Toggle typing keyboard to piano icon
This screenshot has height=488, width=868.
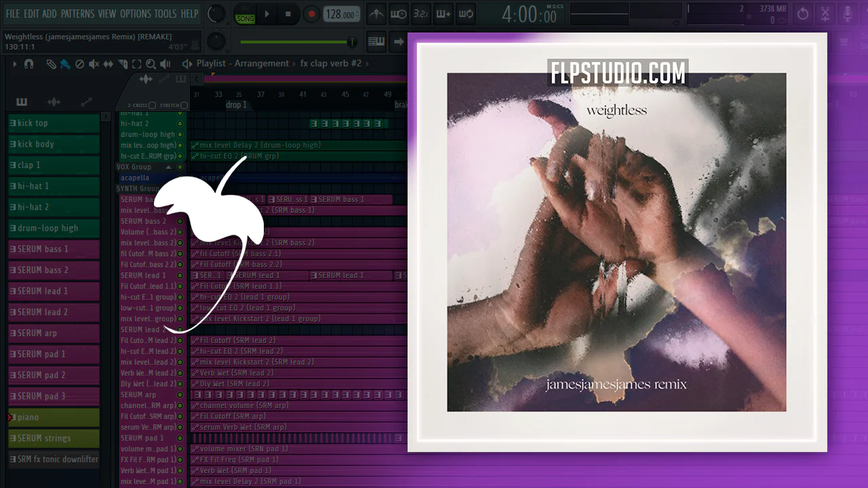click(376, 42)
